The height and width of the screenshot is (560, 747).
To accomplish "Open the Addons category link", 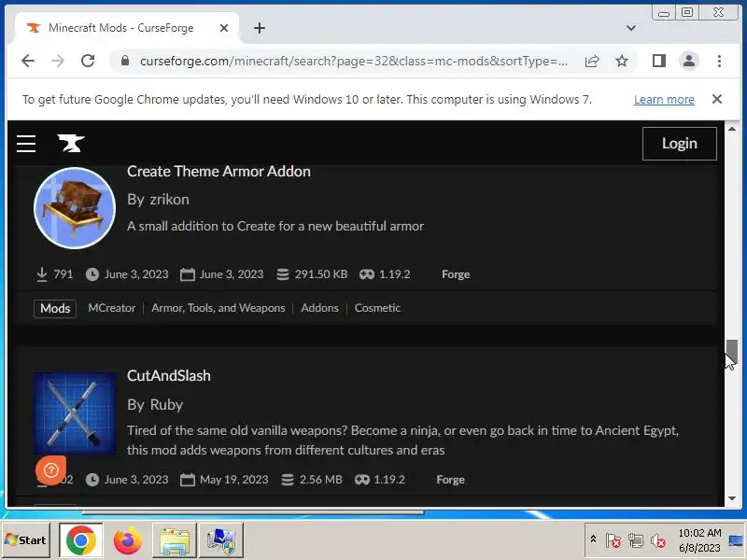I will (319, 308).
